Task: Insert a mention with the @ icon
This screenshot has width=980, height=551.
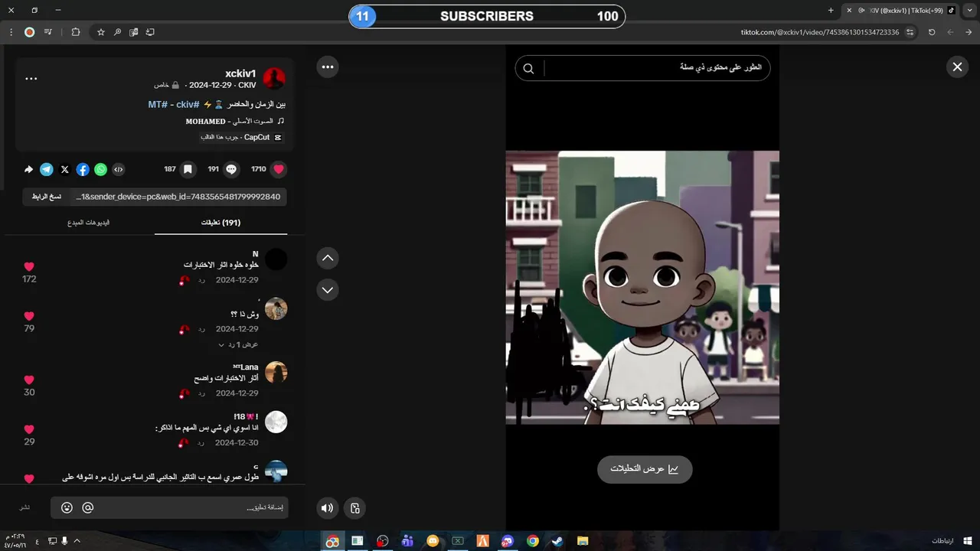Action: pyautogui.click(x=88, y=507)
